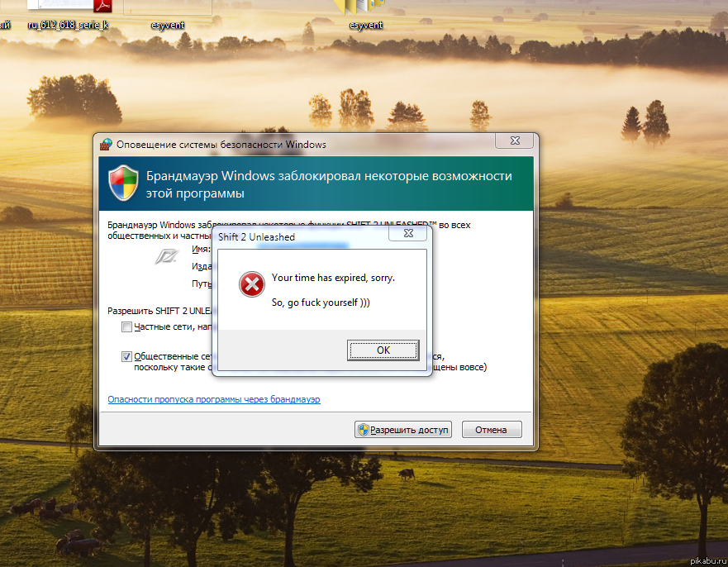Uncheck the Общественные сети checkbox
728x567 pixels.
coord(126,357)
